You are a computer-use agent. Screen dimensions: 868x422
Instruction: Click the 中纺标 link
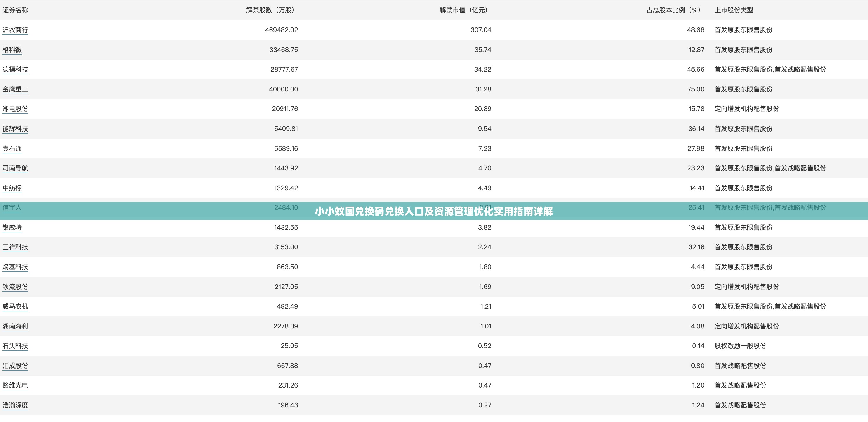click(12, 188)
